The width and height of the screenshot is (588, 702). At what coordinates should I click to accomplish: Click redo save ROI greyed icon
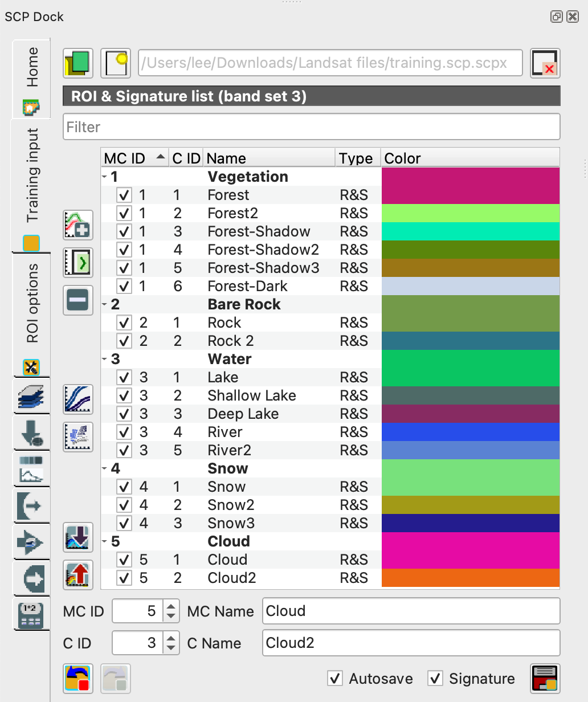(116, 679)
